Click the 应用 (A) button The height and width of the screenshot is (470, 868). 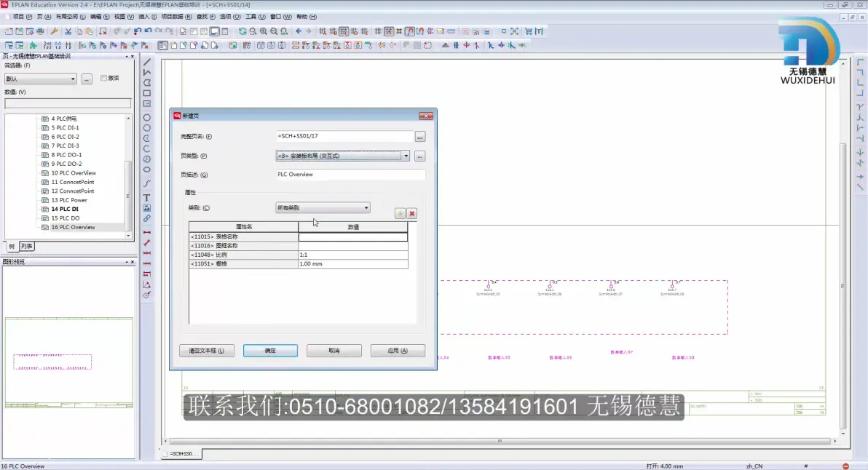[x=398, y=351]
